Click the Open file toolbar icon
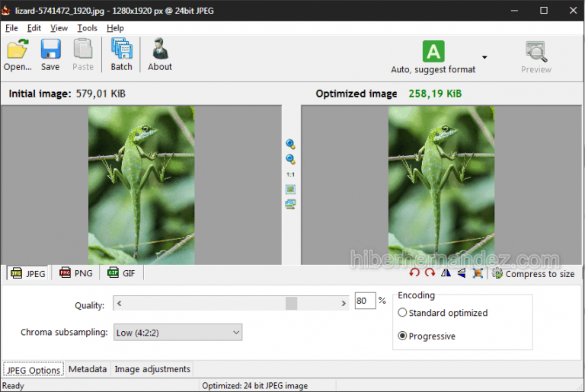The width and height of the screenshot is (585, 392). [17, 55]
